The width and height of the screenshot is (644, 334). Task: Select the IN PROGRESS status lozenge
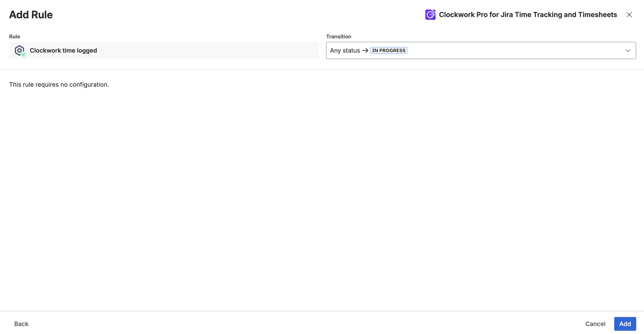(389, 50)
